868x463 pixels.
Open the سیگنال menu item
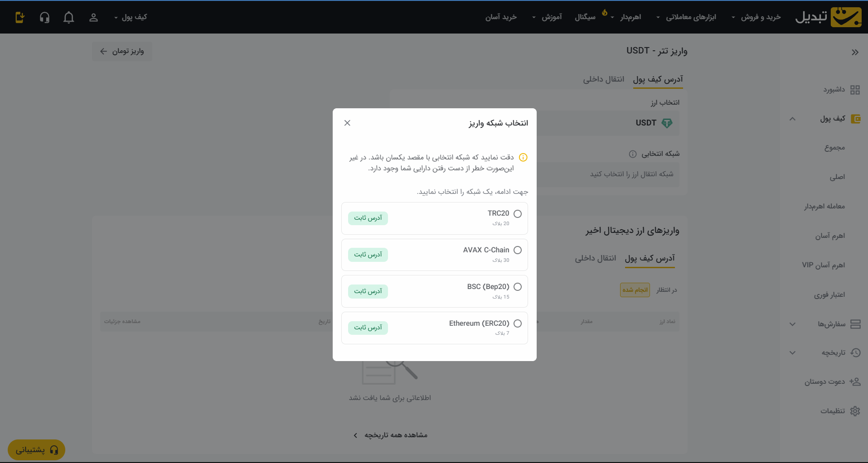(585, 17)
